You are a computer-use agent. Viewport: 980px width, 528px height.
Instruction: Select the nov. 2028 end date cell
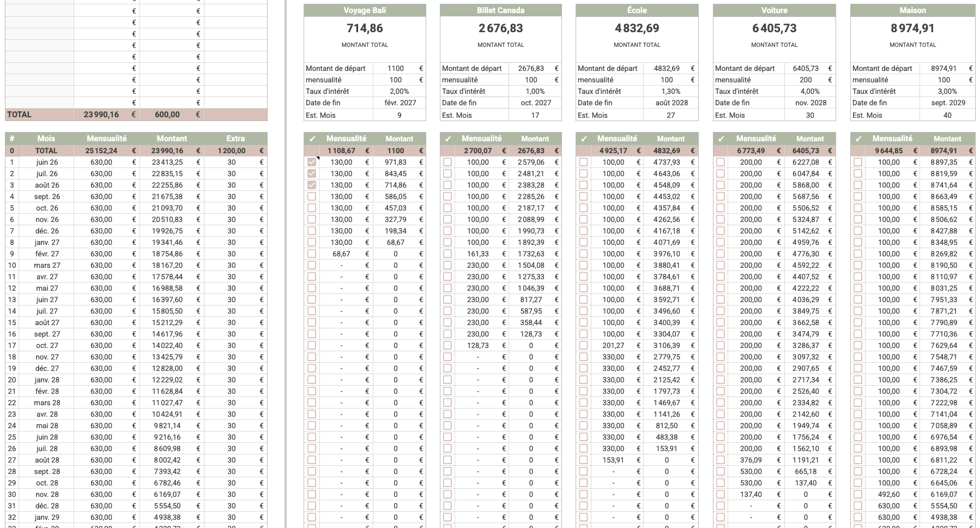[x=810, y=103]
